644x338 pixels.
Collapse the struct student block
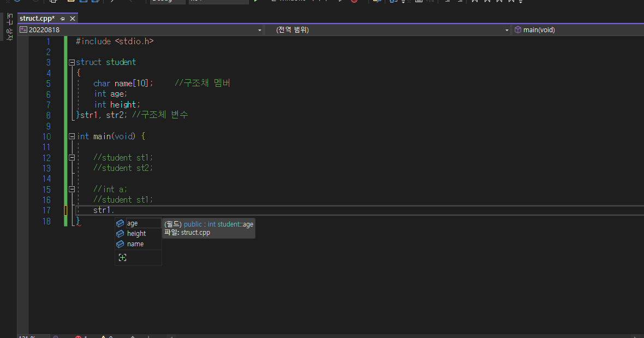(x=72, y=62)
